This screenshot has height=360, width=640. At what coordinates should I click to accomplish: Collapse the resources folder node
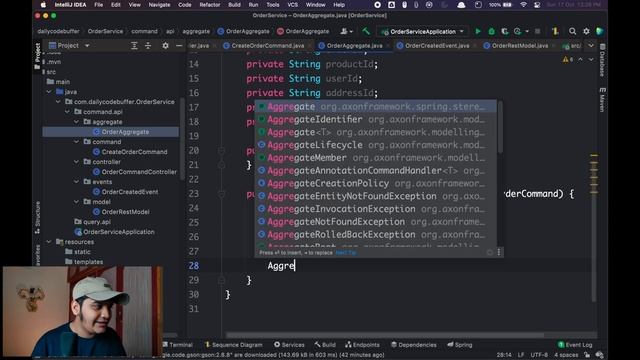pos(49,242)
